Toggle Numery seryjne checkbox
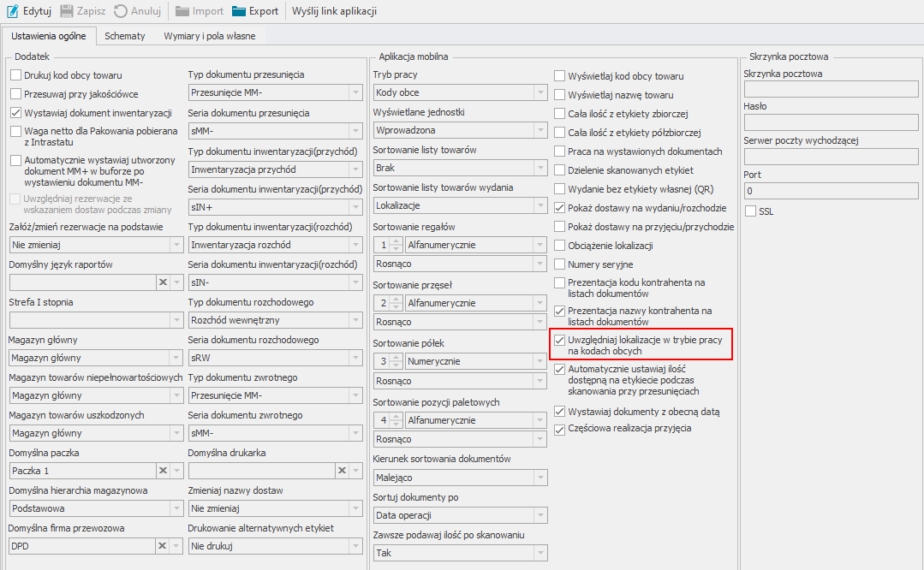The height and width of the screenshot is (570, 924). pyautogui.click(x=560, y=265)
